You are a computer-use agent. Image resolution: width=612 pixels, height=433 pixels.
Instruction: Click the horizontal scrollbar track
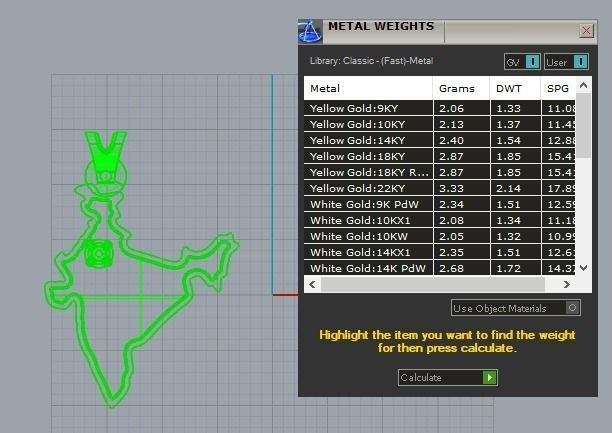point(432,285)
